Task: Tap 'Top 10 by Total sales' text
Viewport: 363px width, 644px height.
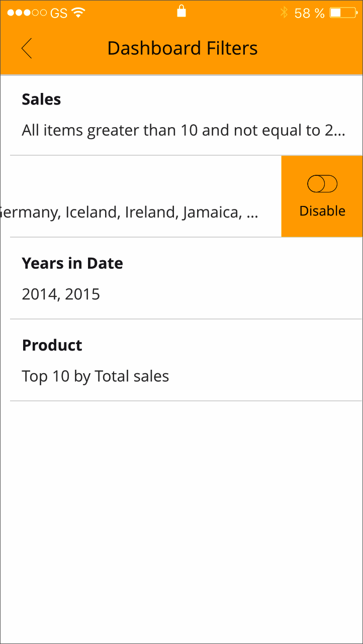Action: point(96,376)
